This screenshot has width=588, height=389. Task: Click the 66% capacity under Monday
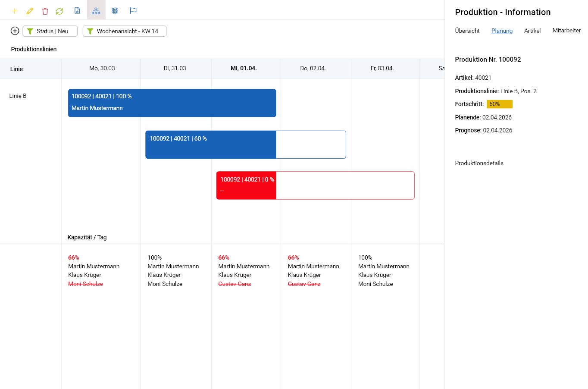tap(74, 257)
